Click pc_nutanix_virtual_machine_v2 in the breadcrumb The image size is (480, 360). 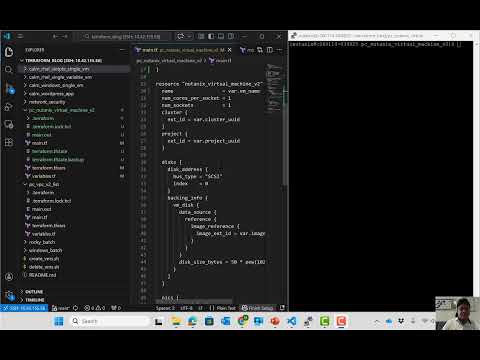coord(169,61)
